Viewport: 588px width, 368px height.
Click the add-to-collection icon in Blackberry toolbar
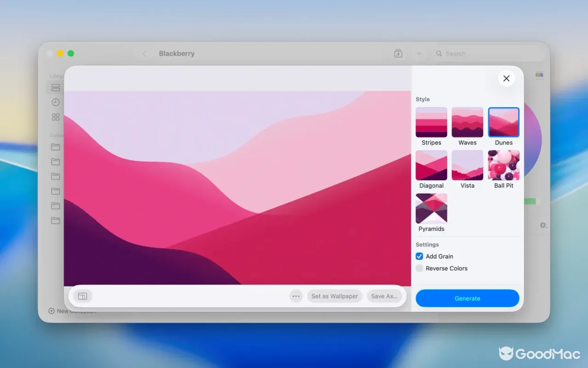[x=398, y=53]
